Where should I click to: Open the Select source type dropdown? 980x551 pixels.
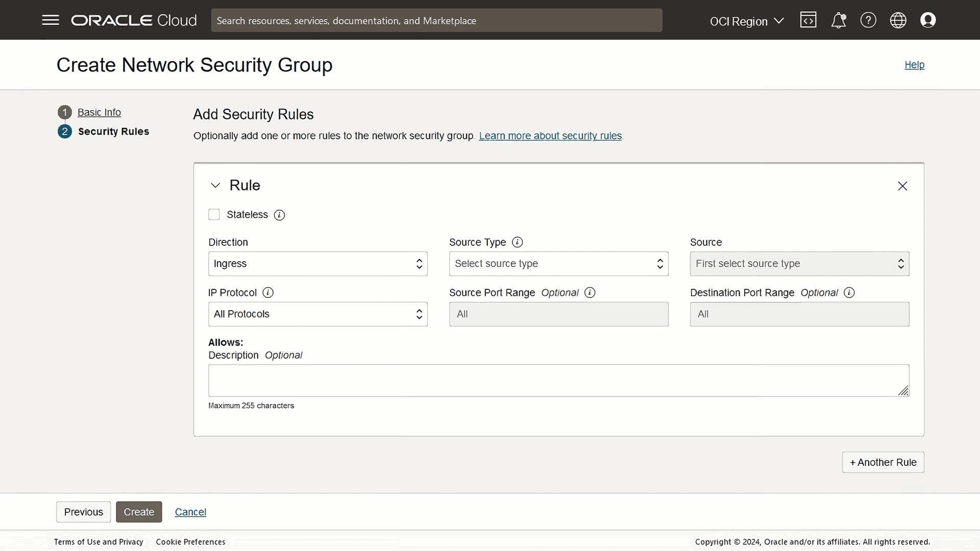coord(558,263)
